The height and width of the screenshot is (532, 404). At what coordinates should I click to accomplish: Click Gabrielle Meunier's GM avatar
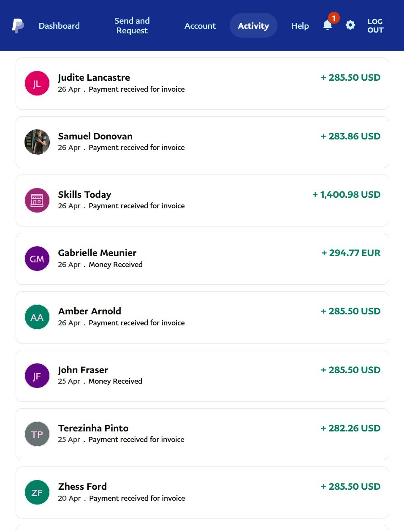click(37, 259)
